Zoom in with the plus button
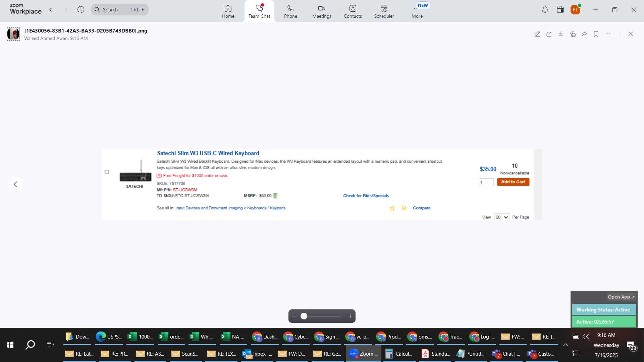 [x=350, y=316]
